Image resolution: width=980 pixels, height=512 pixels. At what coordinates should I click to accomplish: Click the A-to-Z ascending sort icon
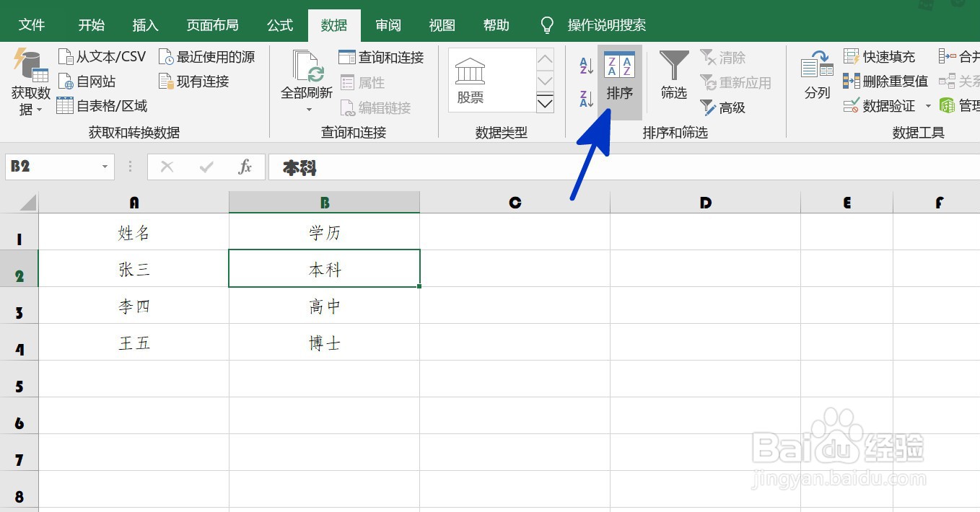click(x=585, y=65)
